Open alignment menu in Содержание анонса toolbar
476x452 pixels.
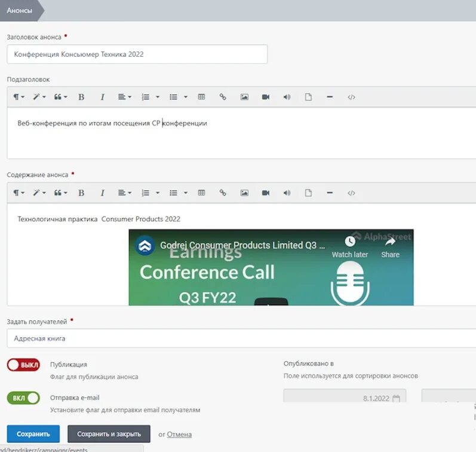[x=124, y=193]
